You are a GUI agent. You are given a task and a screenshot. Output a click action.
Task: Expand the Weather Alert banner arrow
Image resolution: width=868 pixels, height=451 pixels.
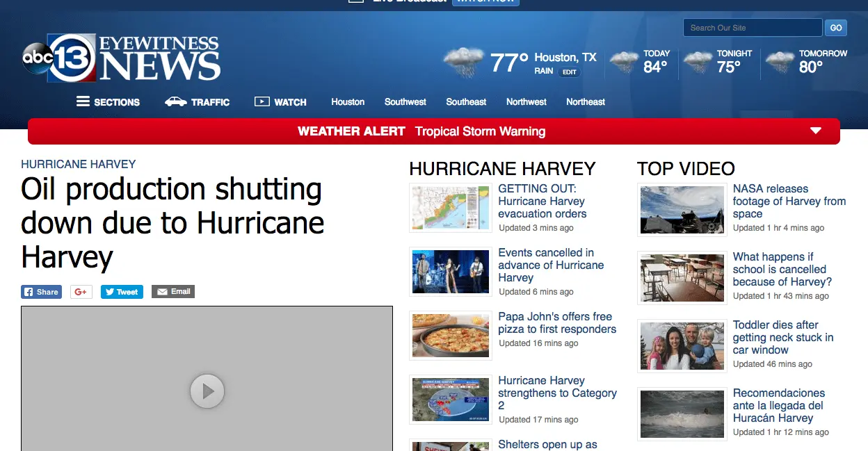click(x=816, y=131)
